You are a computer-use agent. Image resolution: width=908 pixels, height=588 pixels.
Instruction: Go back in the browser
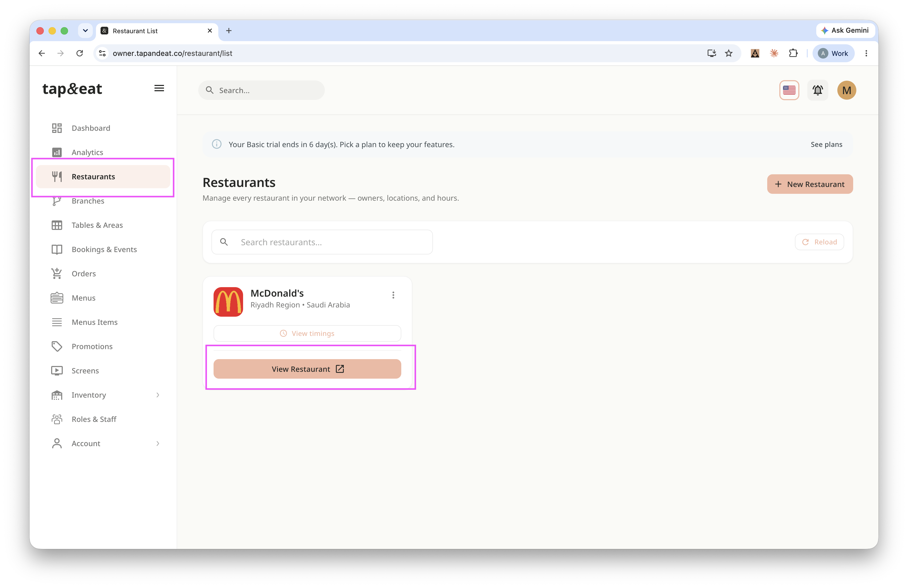[x=42, y=54]
